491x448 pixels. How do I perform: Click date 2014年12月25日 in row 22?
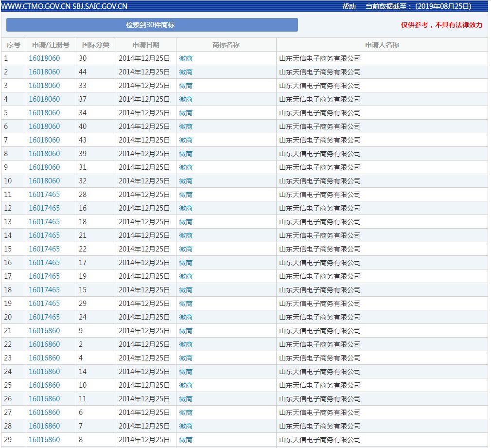coord(144,344)
